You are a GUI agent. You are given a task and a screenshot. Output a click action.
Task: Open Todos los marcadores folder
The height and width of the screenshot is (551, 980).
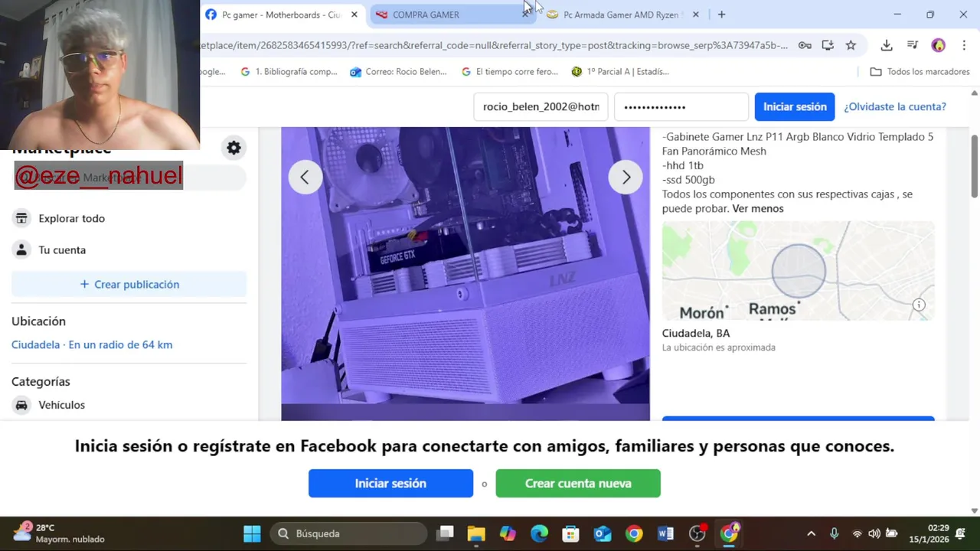pos(920,71)
